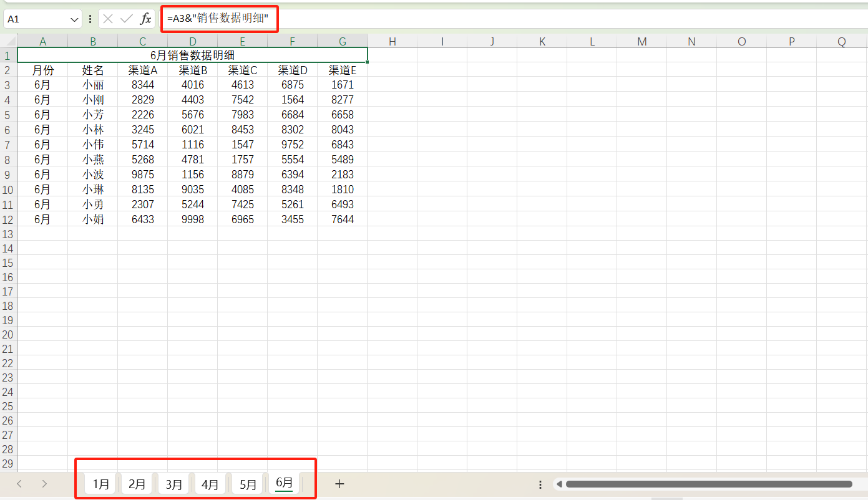
Task: Select row header 5
Action: point(8,115)
